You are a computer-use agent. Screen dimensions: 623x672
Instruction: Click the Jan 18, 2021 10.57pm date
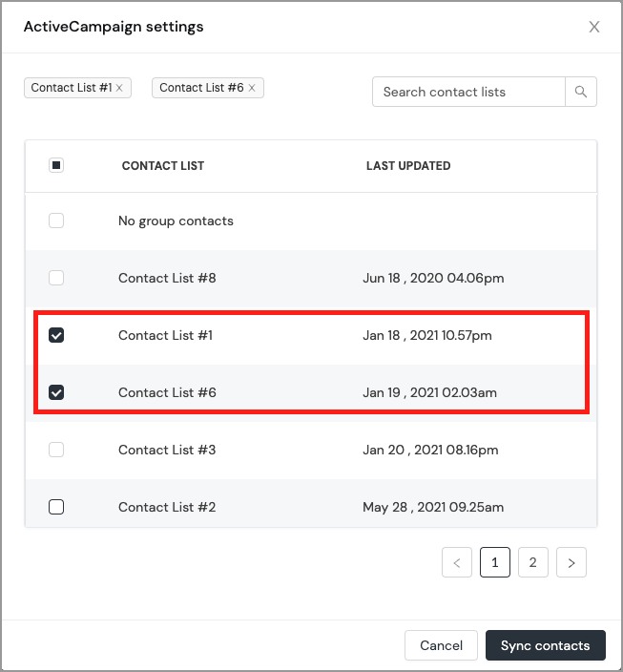(427, 335)
